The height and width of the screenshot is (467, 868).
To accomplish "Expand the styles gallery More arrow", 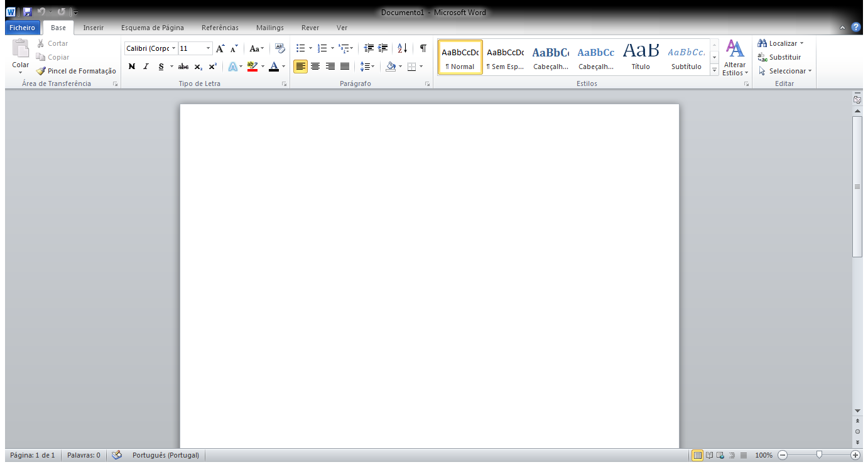I will coord(715,70).
